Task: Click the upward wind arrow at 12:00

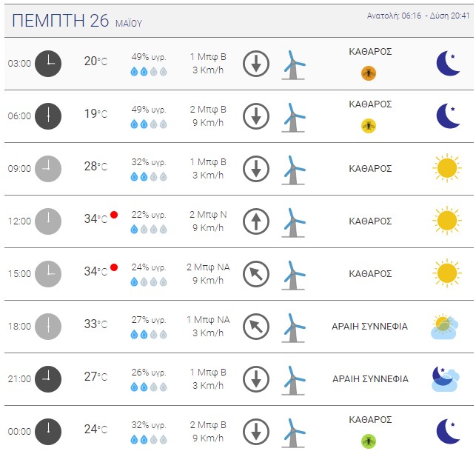Action: tap(256, 221)
